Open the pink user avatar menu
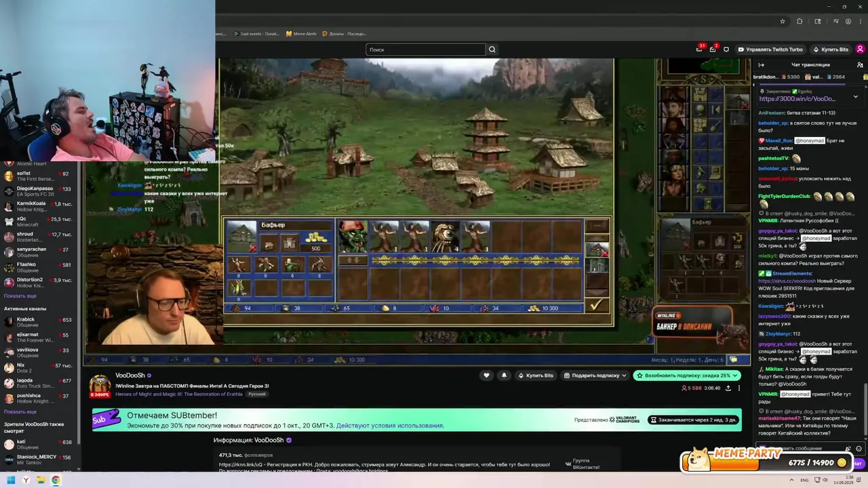 pyautogui.click(x=860, y=49)
